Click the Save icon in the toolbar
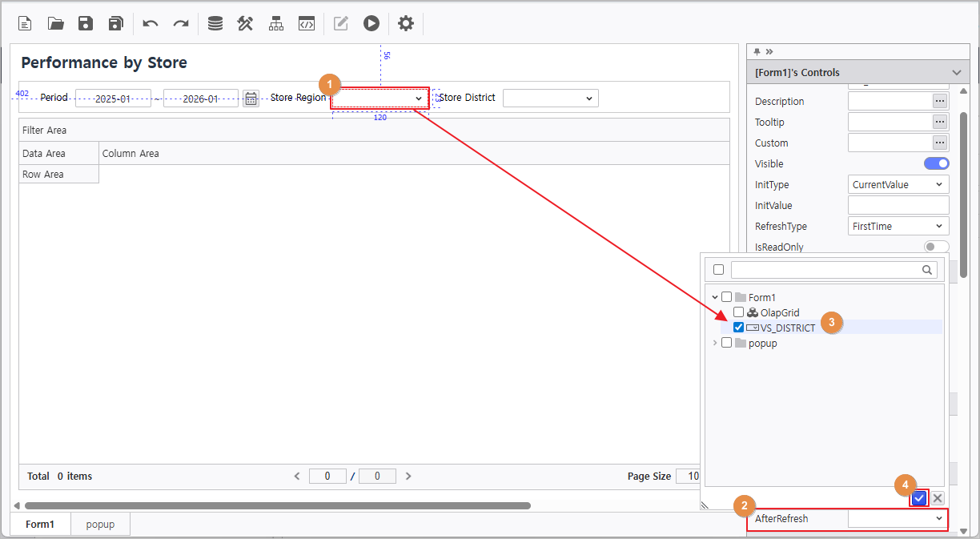This screenshot has height=539, width=980. click(86, 23)
